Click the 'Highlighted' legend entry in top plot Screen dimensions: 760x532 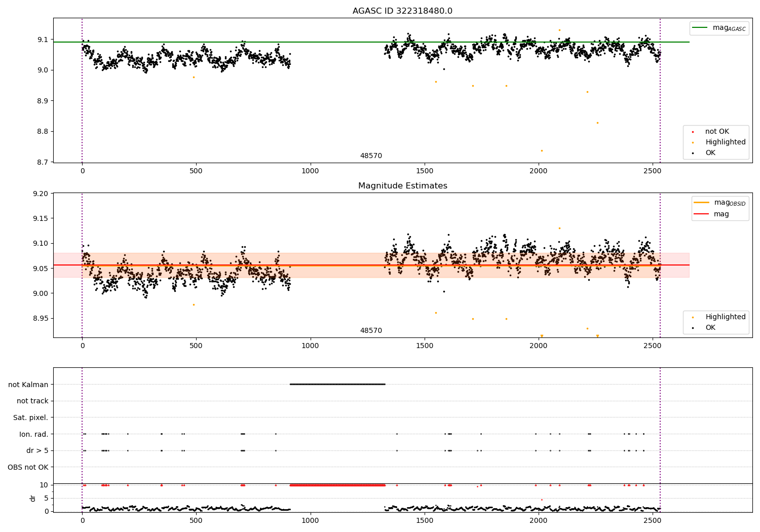725,142
